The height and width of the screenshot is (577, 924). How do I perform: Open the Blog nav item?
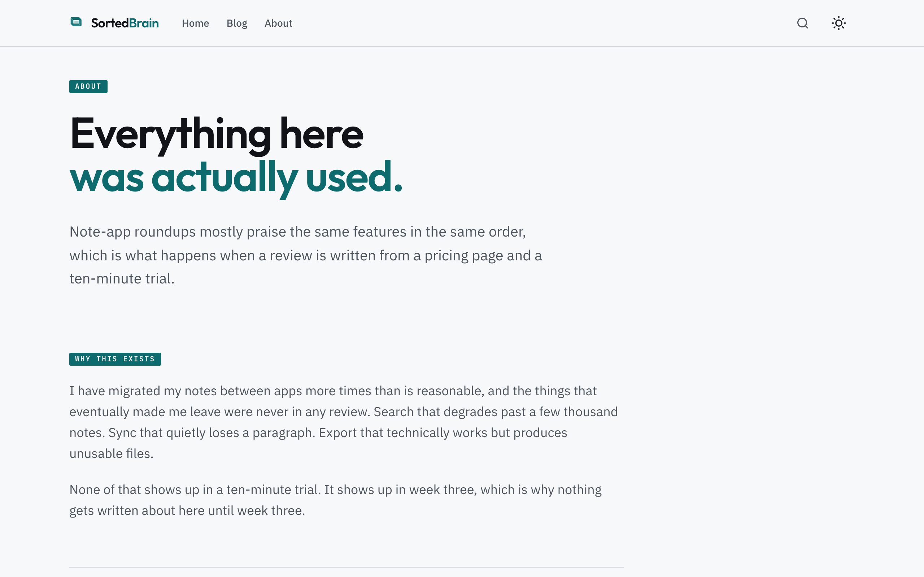[x=237, y=23]
